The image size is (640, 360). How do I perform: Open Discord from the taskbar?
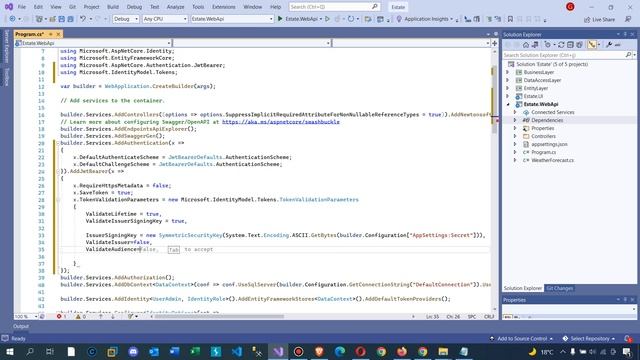click(x=133, y=351)
